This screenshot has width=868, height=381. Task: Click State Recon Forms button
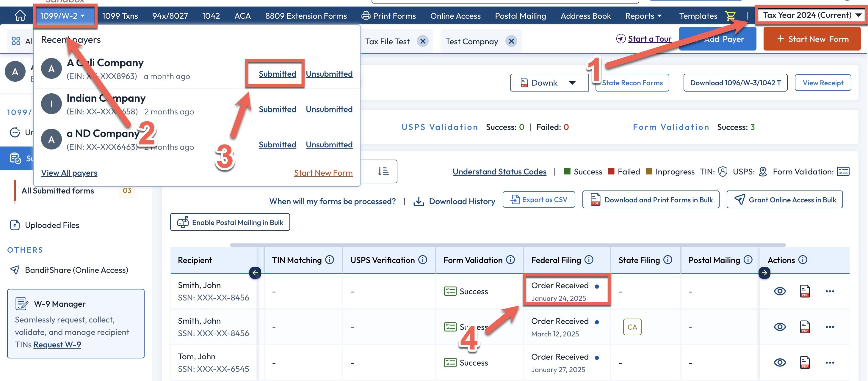(x=632, y=83)
